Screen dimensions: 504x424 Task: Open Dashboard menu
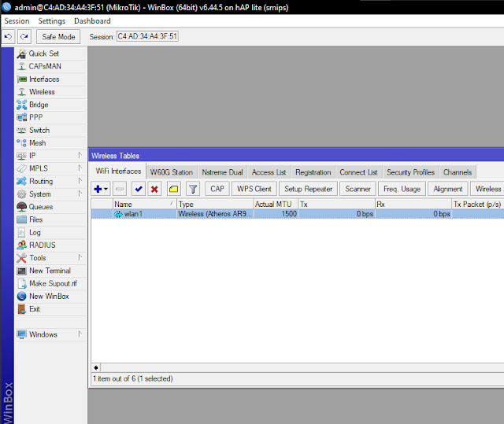click(93, 21)
